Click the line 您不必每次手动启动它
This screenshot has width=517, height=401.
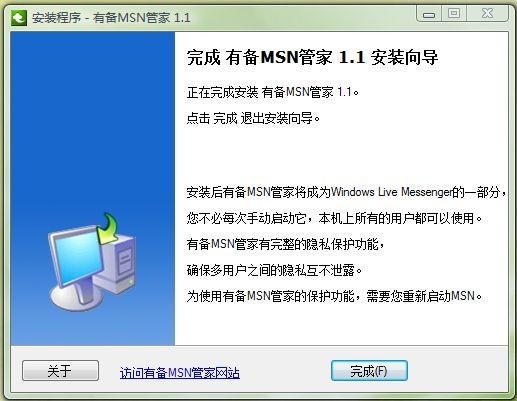[x=335, y=218]
